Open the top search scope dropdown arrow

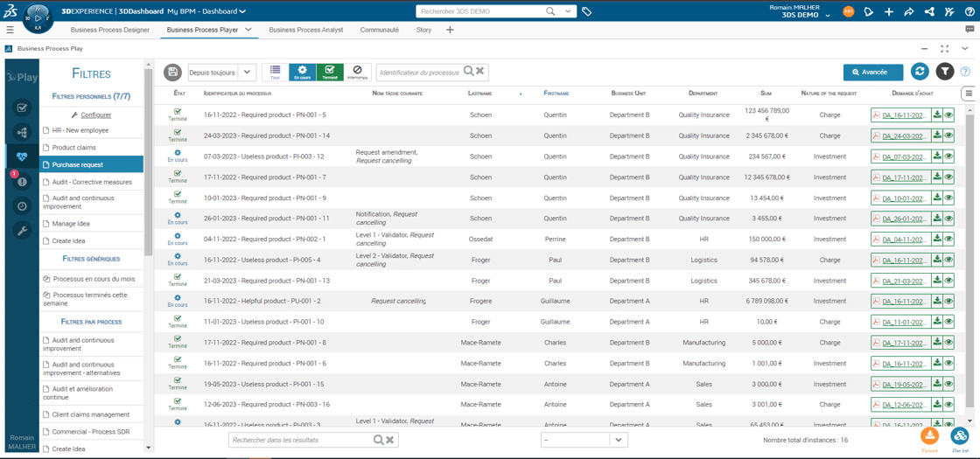pyautogui.click(x=568, y=11)
